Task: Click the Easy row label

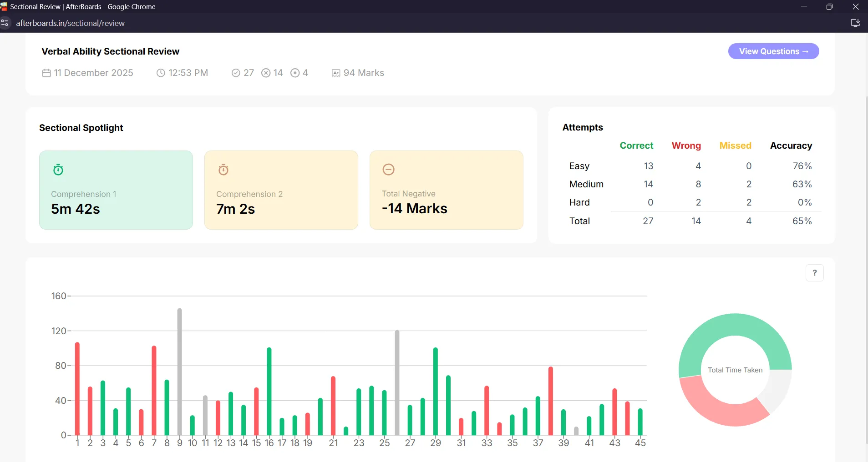Action: coord(579,166)
